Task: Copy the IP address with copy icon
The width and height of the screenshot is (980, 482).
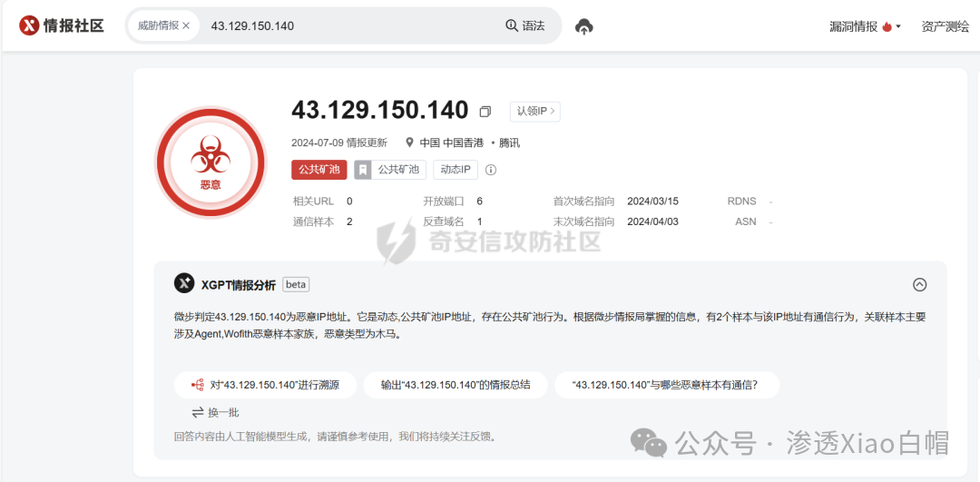Action: click(485, 112)
